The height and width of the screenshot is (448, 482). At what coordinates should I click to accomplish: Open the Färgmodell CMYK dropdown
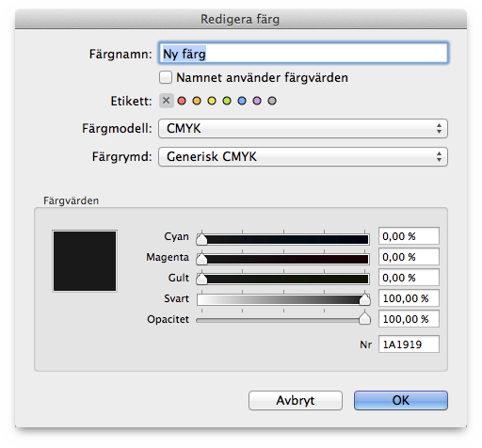point(303,128)
